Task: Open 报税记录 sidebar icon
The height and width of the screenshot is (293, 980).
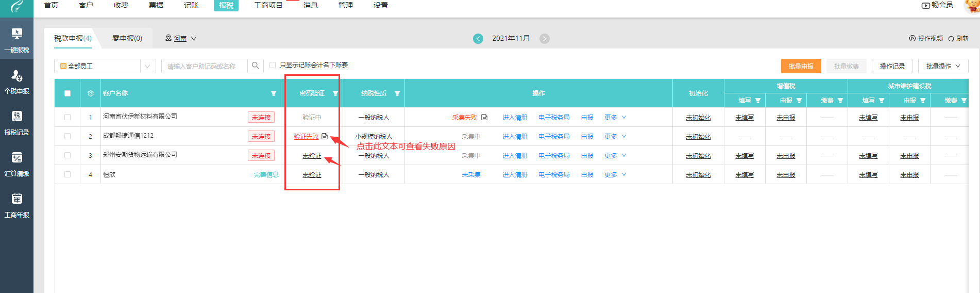Action: [16, 123]
